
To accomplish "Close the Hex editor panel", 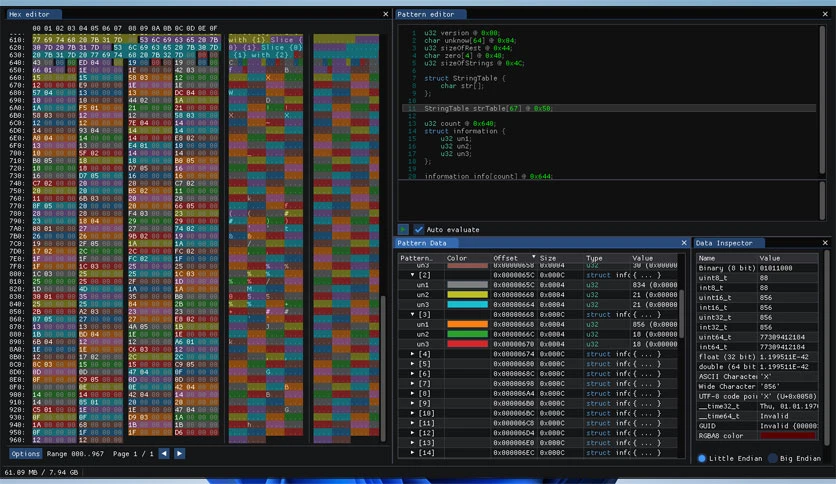I will tap(385, 14).
